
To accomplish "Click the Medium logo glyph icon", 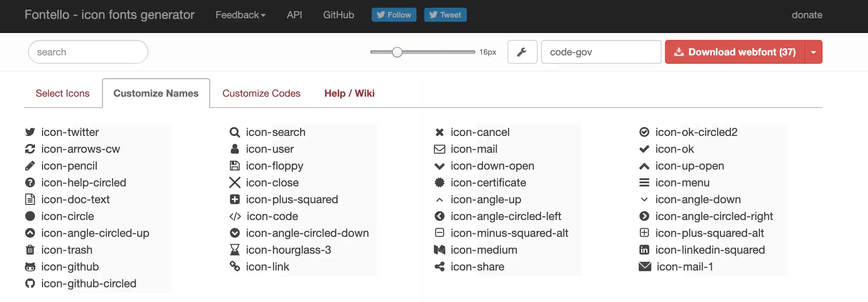I will (439, 250).
